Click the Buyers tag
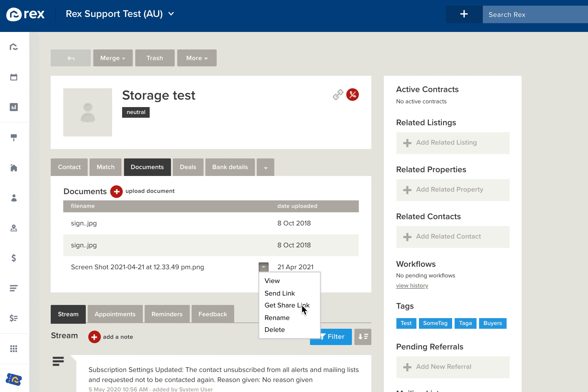 493,323
